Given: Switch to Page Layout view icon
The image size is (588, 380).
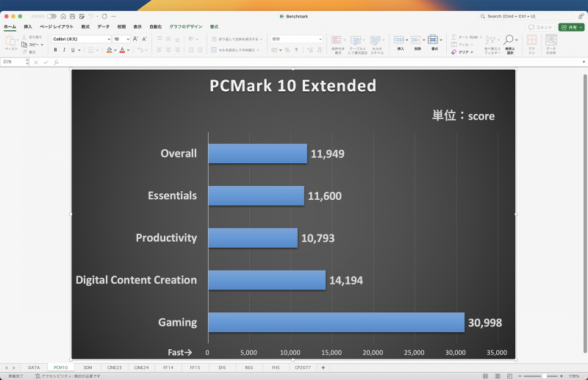Looking at the screenshot, I should pos(498,376).
